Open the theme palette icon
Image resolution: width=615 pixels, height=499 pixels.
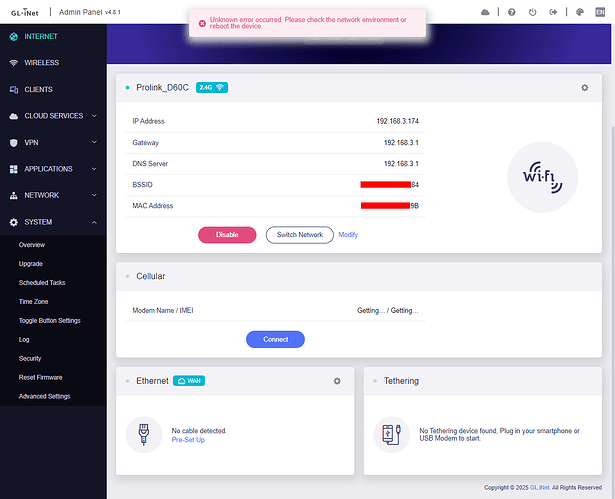[x=580, y=12]
